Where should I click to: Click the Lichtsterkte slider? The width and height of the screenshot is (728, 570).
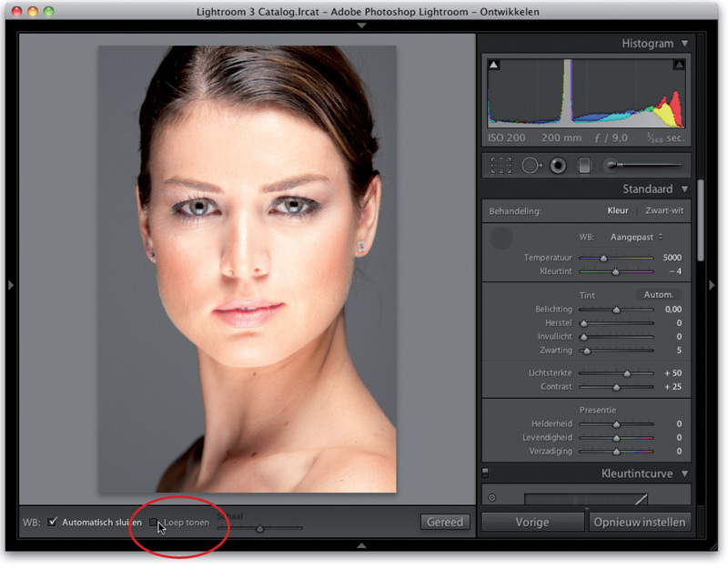[616, 373]
